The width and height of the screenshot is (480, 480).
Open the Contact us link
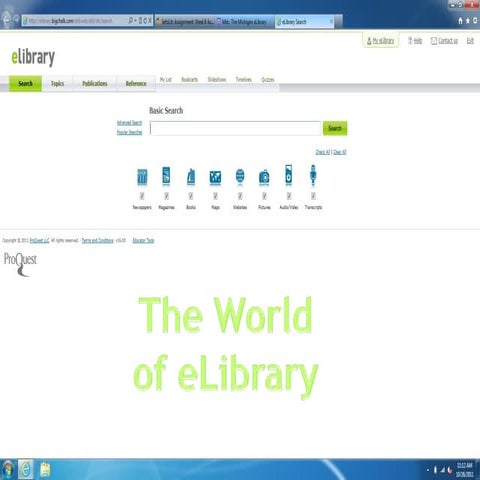pos(444,41)
